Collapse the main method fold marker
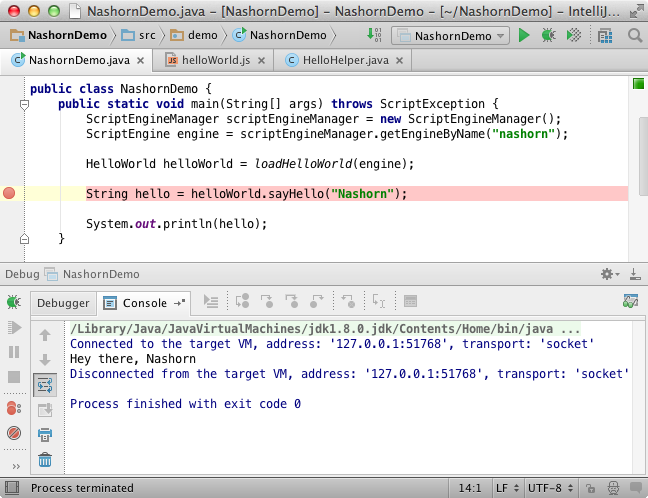 [24, 105]
